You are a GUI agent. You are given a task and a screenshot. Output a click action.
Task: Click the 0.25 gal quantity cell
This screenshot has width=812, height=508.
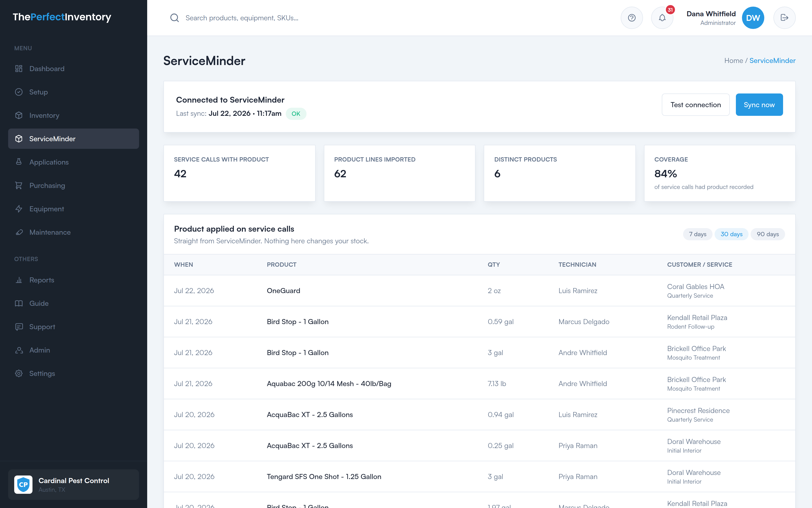tap(501, 446)
